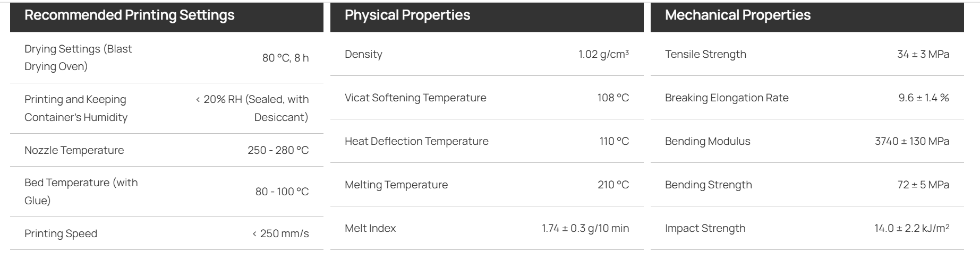Select the Melt Index label
Viewport: 980px width, 260px height.
click(x=370, y=228)
